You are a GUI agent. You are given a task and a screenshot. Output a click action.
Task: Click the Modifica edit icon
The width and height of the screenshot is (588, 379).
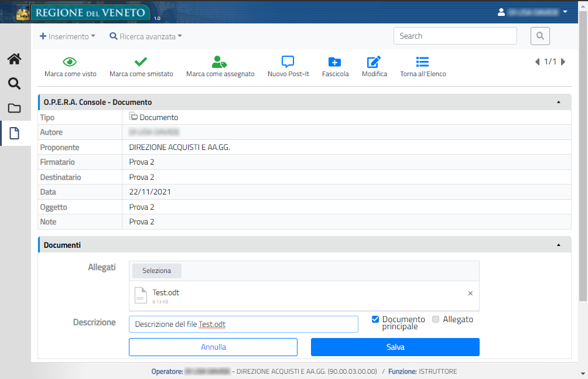pyautogui.click(x=374, y=62)
